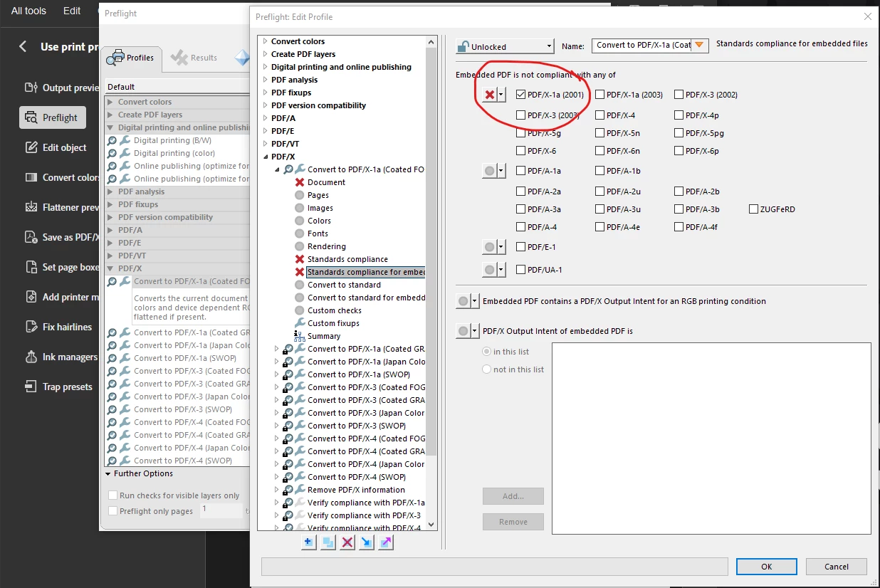Select the Preflight tool in sidebar

coord(53,117)
